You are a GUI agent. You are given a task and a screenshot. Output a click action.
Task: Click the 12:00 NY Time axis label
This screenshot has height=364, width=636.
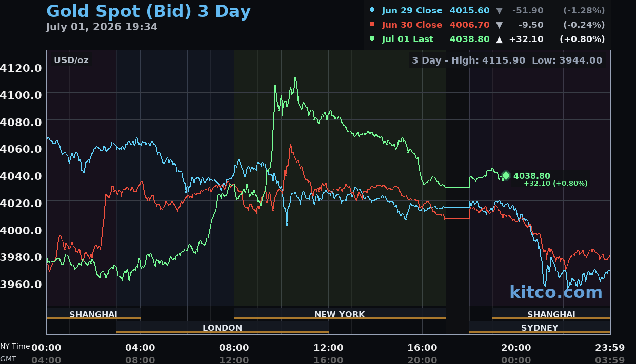(x=328, y=348)
